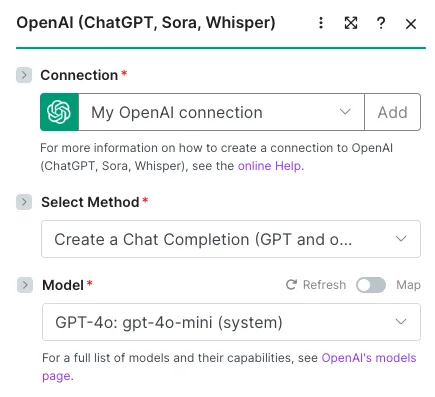Viewport: 435px width, 397px height.
Task: Open the Create a Chat Completion dropdown
Action: [231, 239]
